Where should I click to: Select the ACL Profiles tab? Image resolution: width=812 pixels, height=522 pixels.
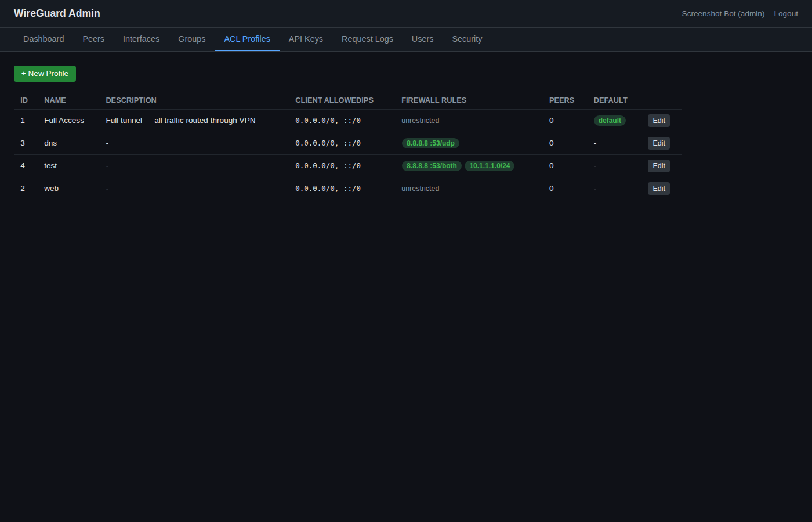tap(246, 39)
